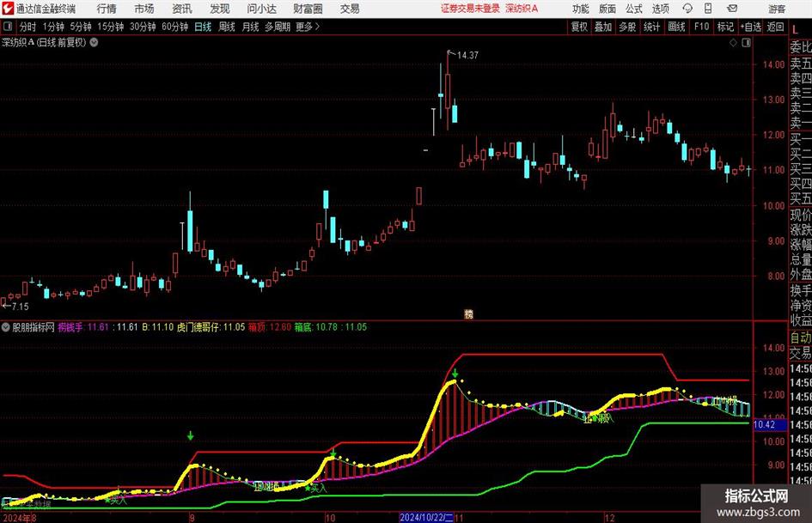Open the 问小达 menu
812x523 pixels.
[x=261, y=9]
